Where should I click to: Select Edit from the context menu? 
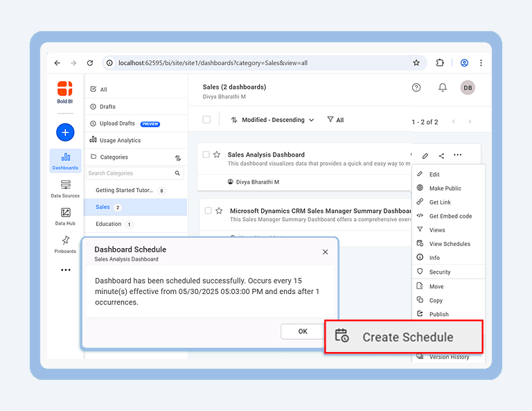(x=449, y=175)
